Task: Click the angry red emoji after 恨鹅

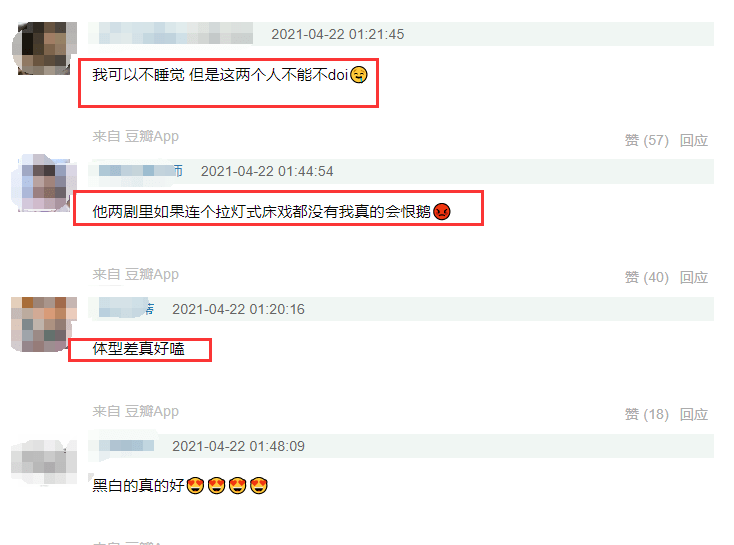Action: [441, 212]
